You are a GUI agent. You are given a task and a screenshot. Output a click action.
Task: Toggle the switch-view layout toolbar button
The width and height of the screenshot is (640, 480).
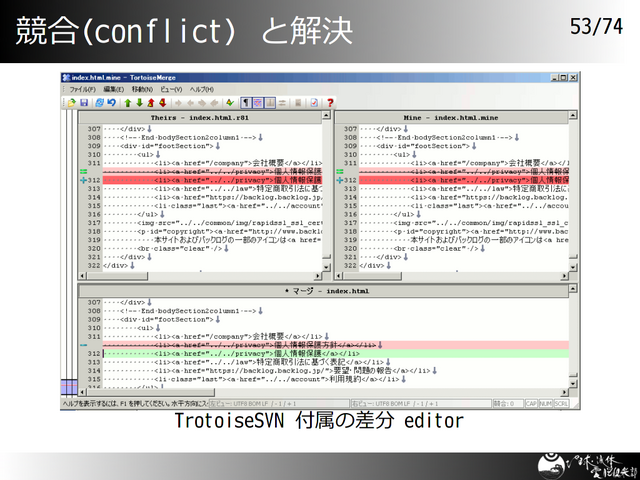coord(270,102)
